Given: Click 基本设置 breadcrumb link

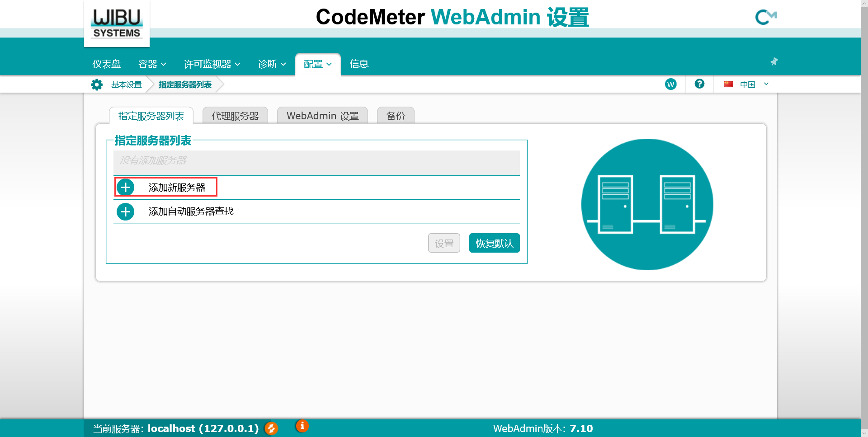Looking at the screenshot, I should point(127,85).
